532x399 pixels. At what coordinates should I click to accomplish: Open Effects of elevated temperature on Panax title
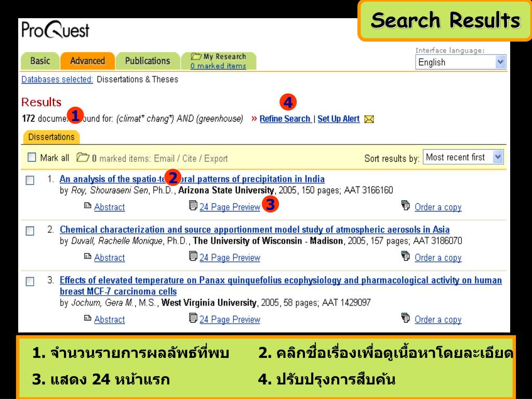point(281,286)
